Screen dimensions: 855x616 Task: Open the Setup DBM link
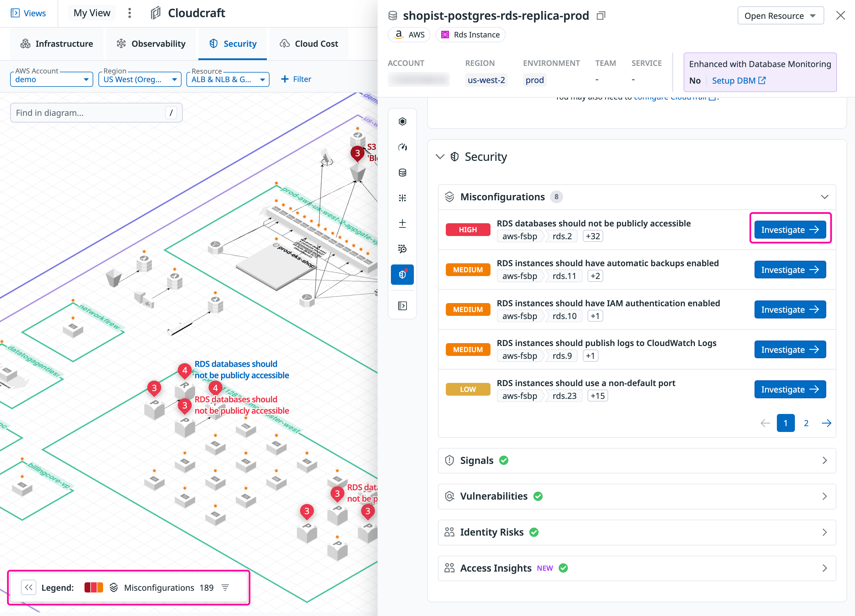pos(739,81)
